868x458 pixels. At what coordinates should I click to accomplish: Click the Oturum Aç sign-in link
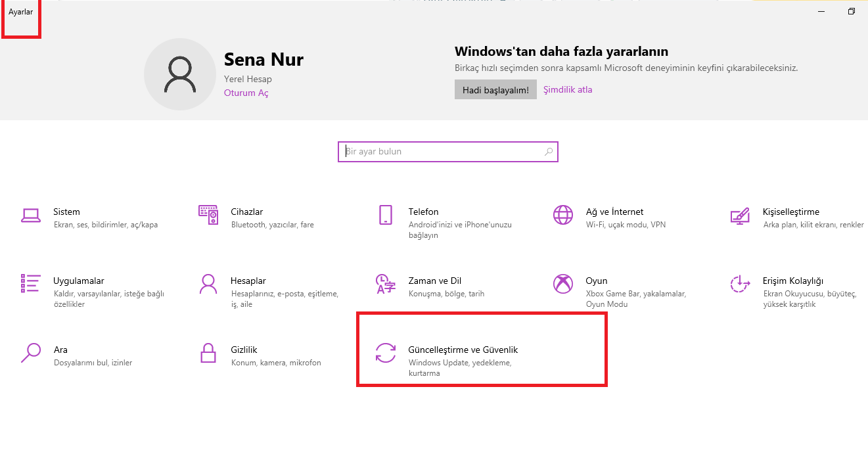point(246,93)
